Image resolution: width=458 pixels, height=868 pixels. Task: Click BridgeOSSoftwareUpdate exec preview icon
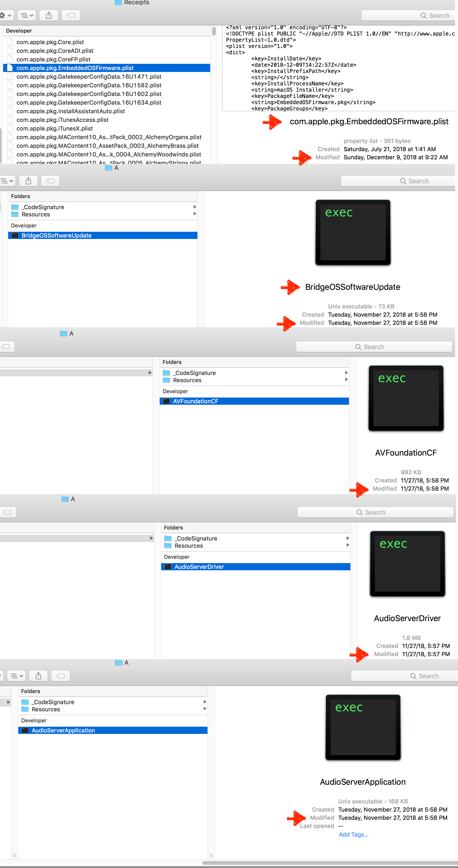click(x=353, y=232)
